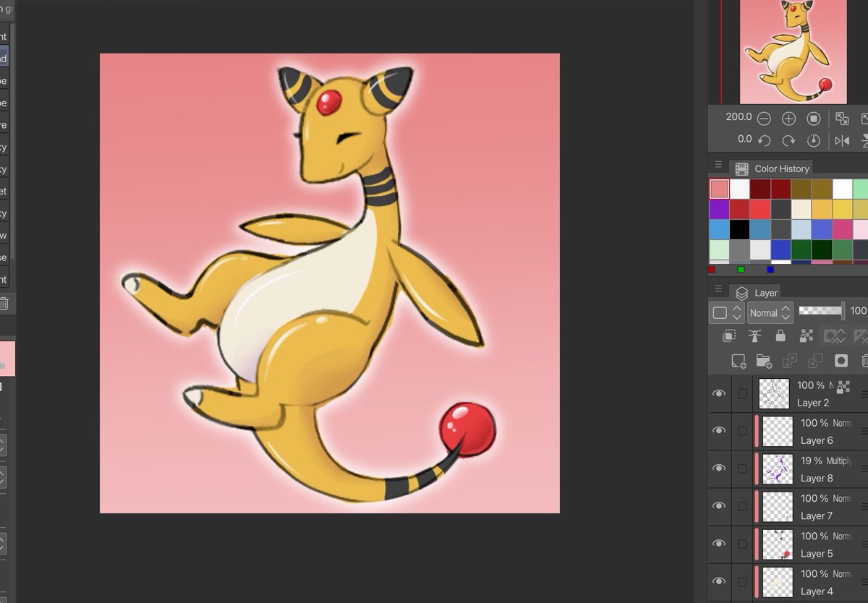Click the 0.0 rotation value in navigator
Screen dimensions: 868x603
coord(744,139)
